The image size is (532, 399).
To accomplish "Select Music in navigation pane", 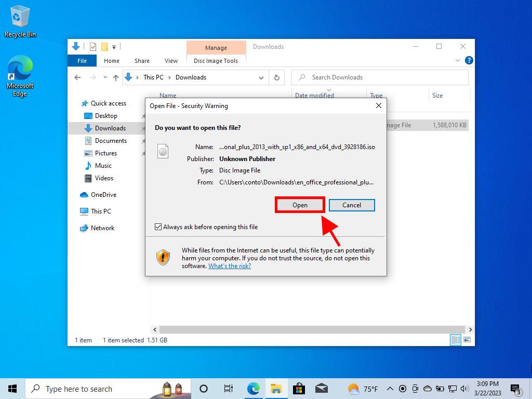I will [x=103, y=166].
